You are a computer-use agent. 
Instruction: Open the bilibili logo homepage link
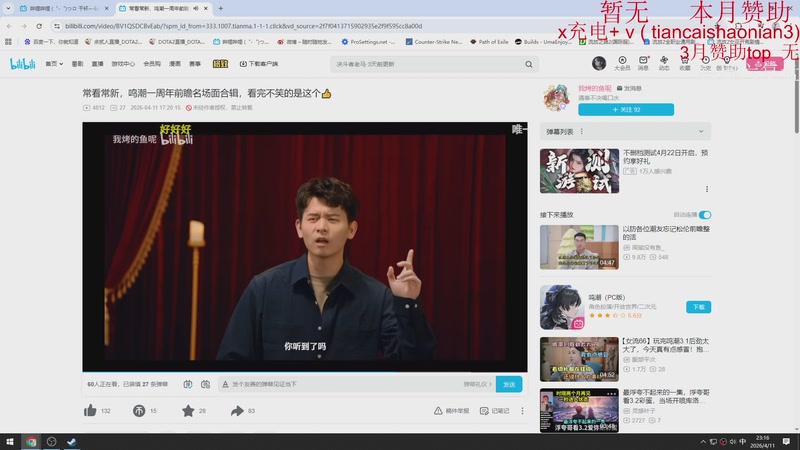pyautogui.click(x=22, y=64)
